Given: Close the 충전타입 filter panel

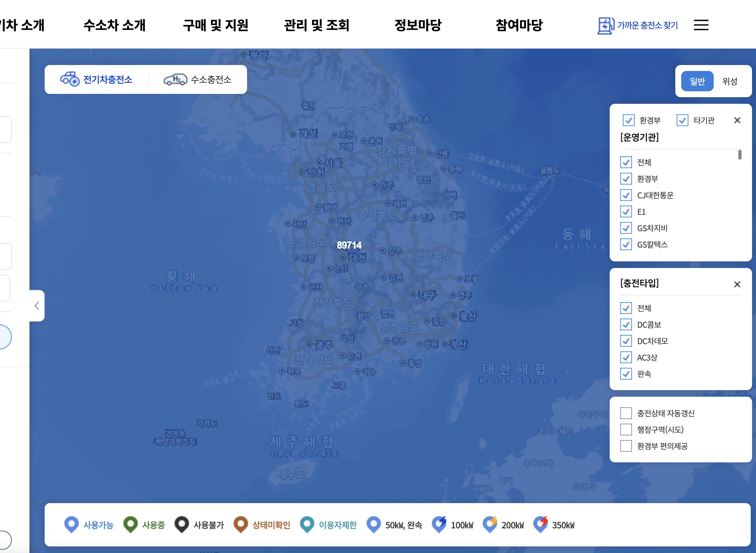Looking at the screenshot, I should pyautogui.click(x=737, y=284).
